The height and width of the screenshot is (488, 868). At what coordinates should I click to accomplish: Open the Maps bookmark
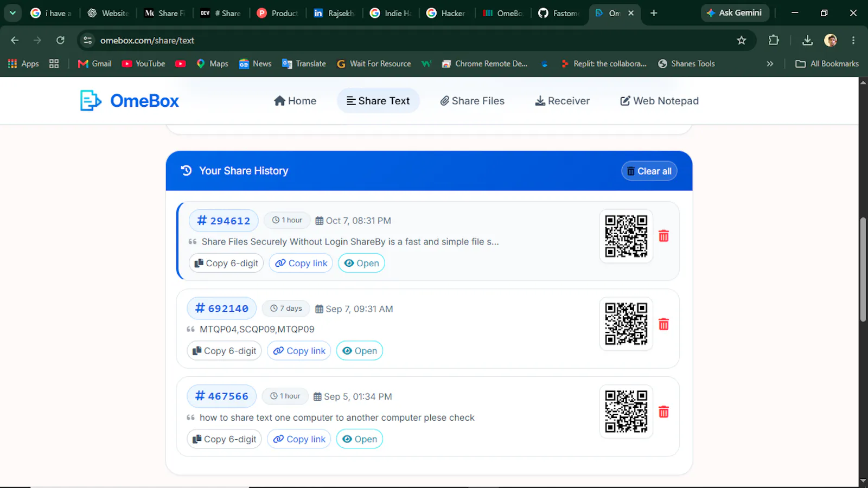tap(212, 63)
